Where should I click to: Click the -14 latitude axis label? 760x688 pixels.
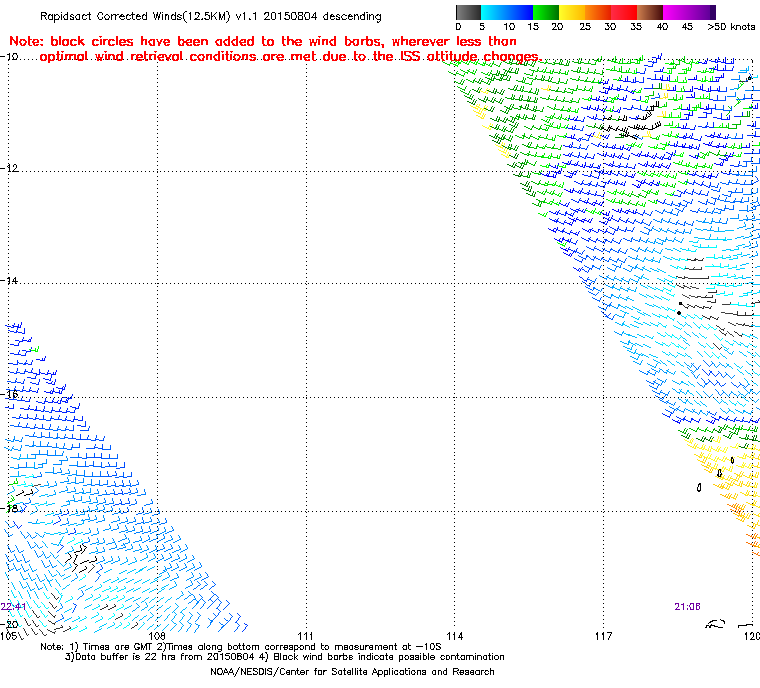pyautogui.click(x=9, y=281)
